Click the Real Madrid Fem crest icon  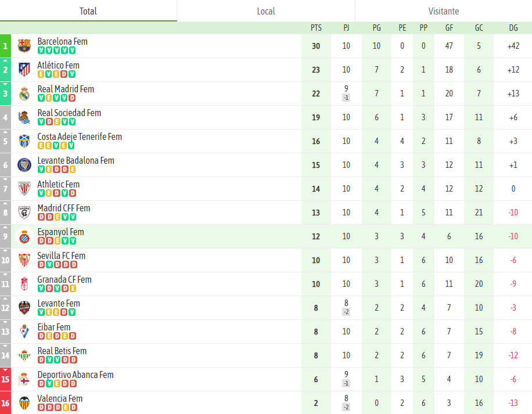24,93
